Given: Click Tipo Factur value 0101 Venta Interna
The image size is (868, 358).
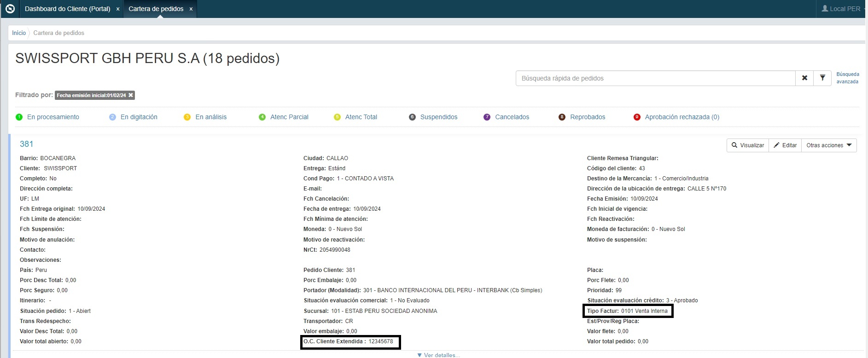Looking at the screenshot, I should (644, 311).
